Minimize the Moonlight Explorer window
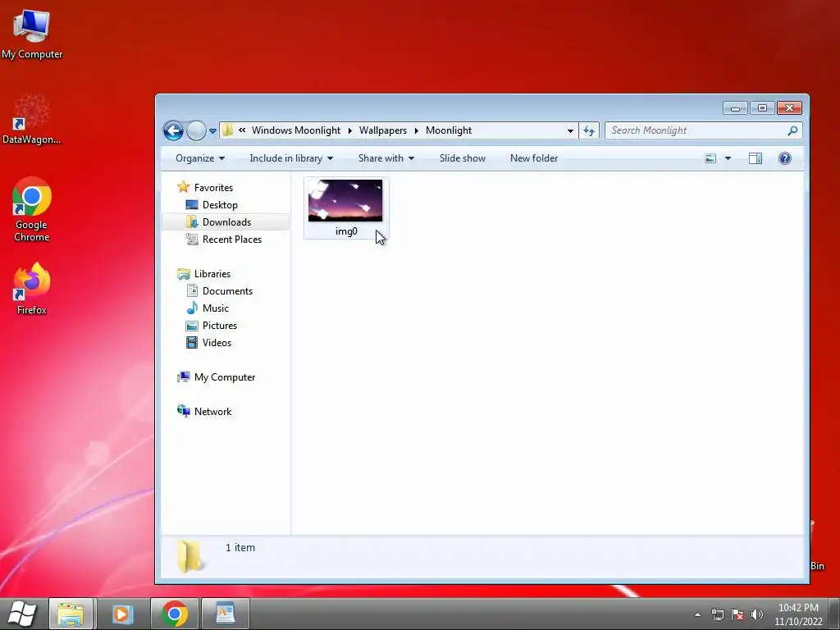 click(x=735, y=108)
